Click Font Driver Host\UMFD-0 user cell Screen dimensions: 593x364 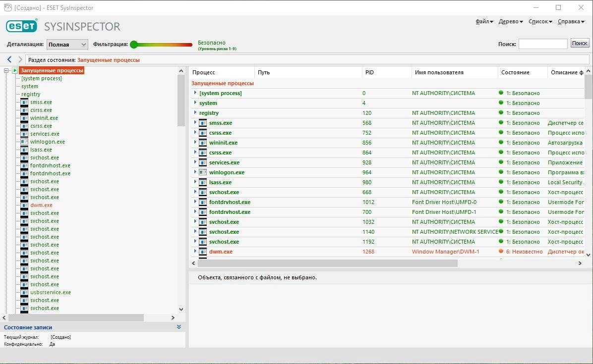pyautogui.click(x=444, y=202)
